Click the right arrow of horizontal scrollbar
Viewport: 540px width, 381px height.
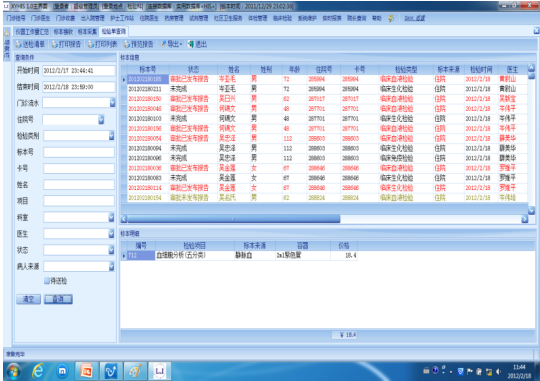pos(525,219)
